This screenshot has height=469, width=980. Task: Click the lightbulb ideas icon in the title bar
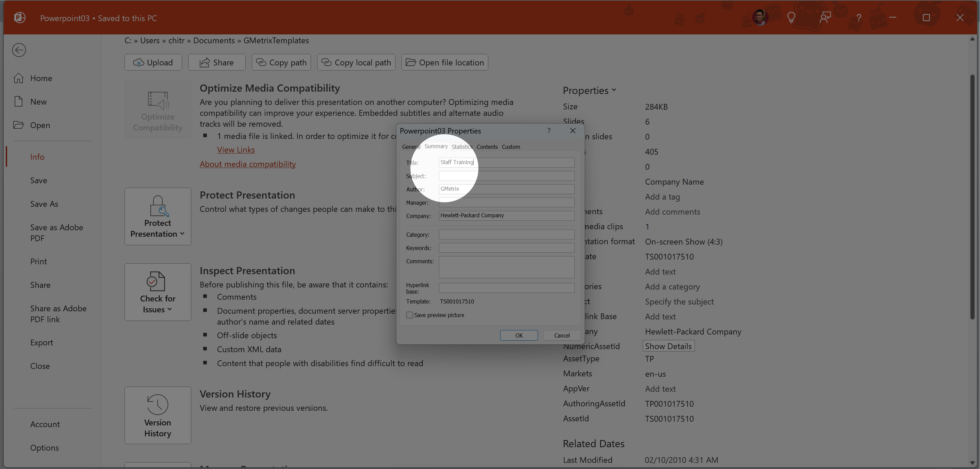pos(791,17)
